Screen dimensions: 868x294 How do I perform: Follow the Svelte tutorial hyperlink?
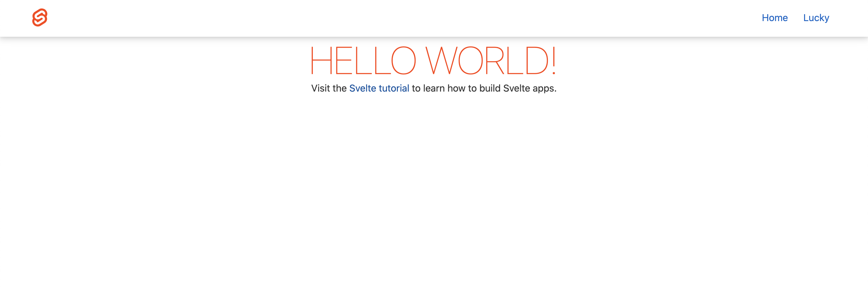click(x=379, y=88)
